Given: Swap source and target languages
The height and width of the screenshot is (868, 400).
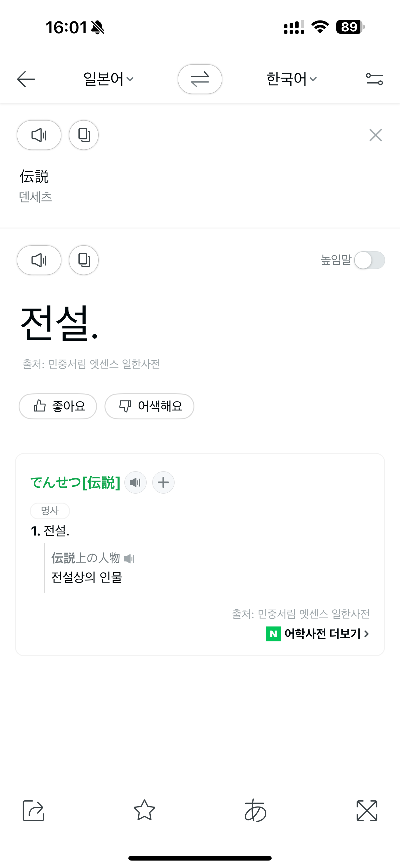Looking at the screenshot, I should (x=200, y=79).
